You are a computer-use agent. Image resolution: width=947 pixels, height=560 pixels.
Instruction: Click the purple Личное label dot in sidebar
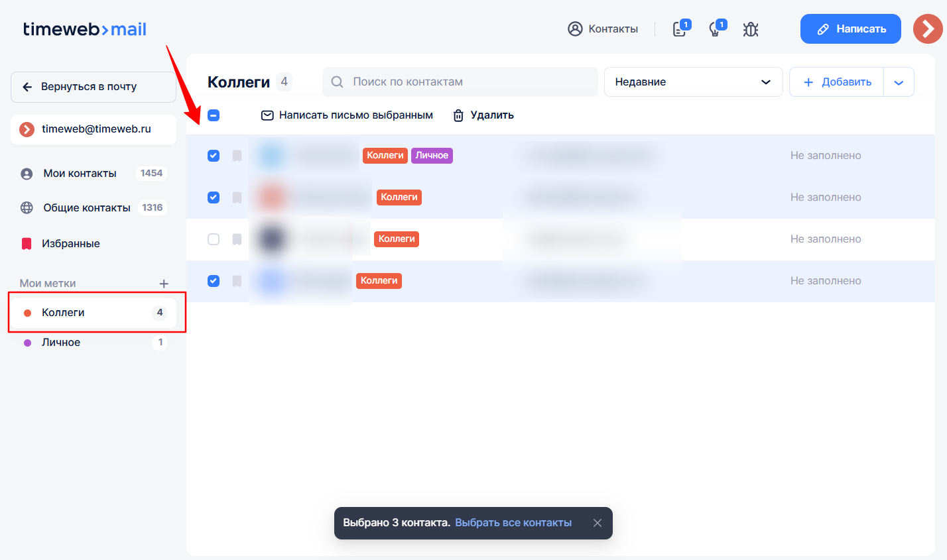point(28,343)
